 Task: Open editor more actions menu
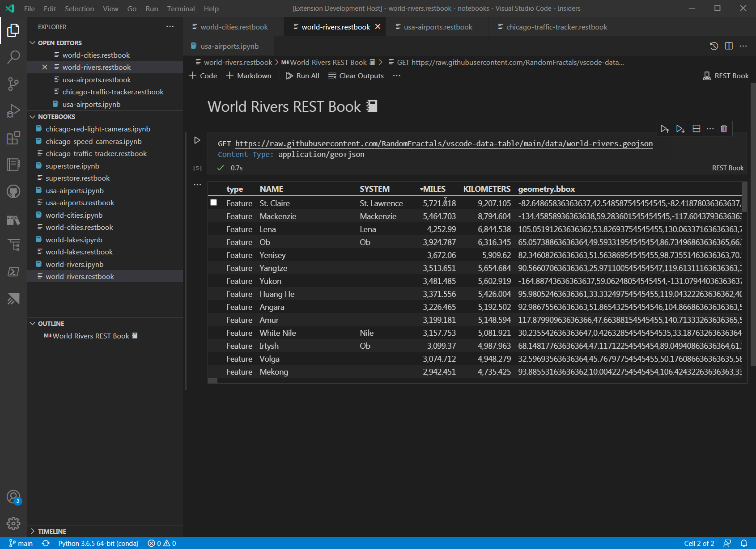point(743,46)
